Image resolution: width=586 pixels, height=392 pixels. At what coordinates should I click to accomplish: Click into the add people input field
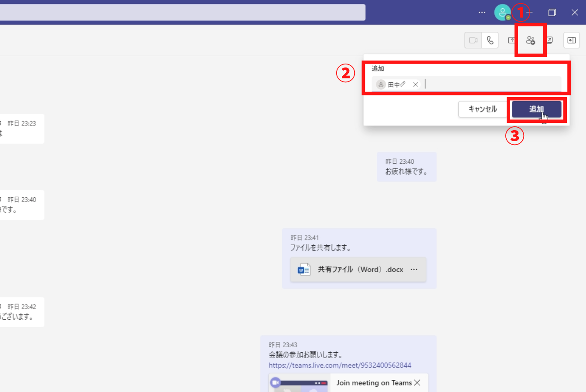click(488, 84)
